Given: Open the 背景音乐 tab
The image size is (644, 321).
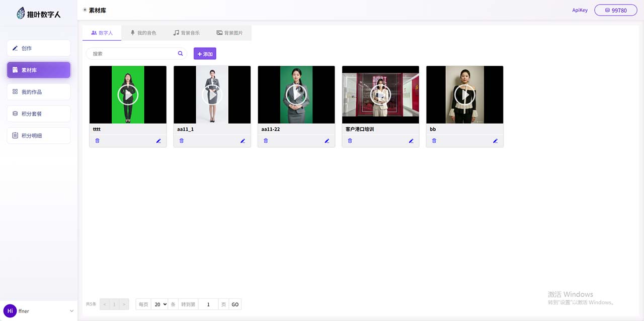Looking at the screenshot, I should pos(187,33).
